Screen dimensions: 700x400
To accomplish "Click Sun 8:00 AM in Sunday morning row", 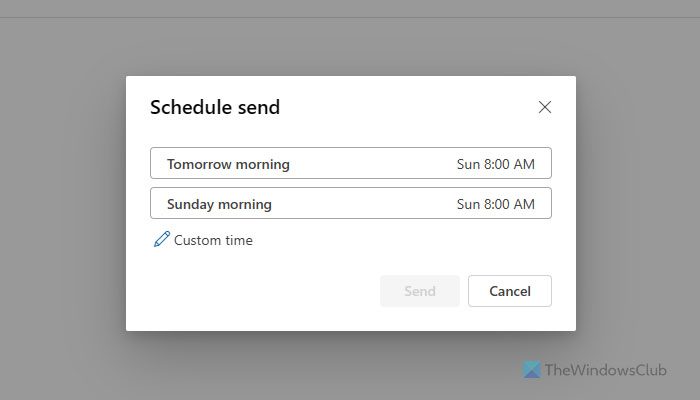I will click(x=495, y=204).
